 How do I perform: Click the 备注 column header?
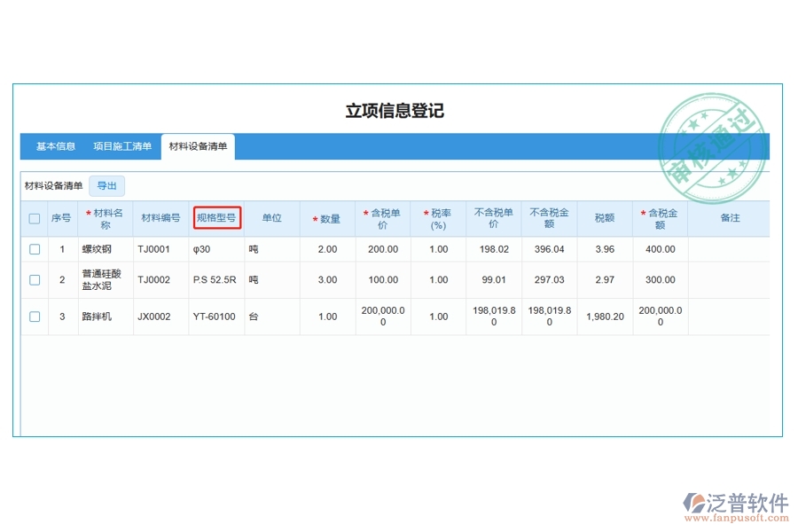tap(731, 218)
